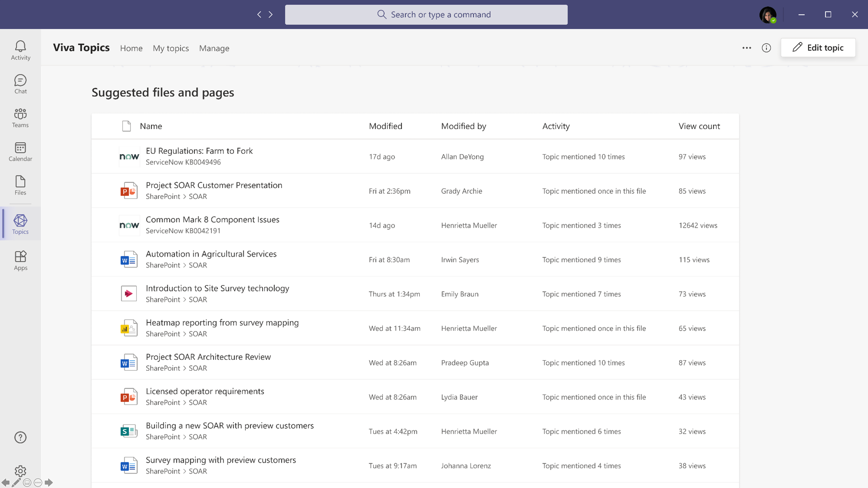Open the more options ellipsis menu
Screen dimensions: 868x488
pyautogui.click(x=747, y=48)
